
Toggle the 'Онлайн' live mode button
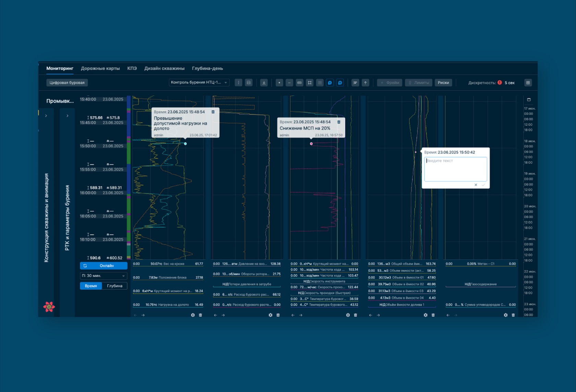tap(103, 266)
